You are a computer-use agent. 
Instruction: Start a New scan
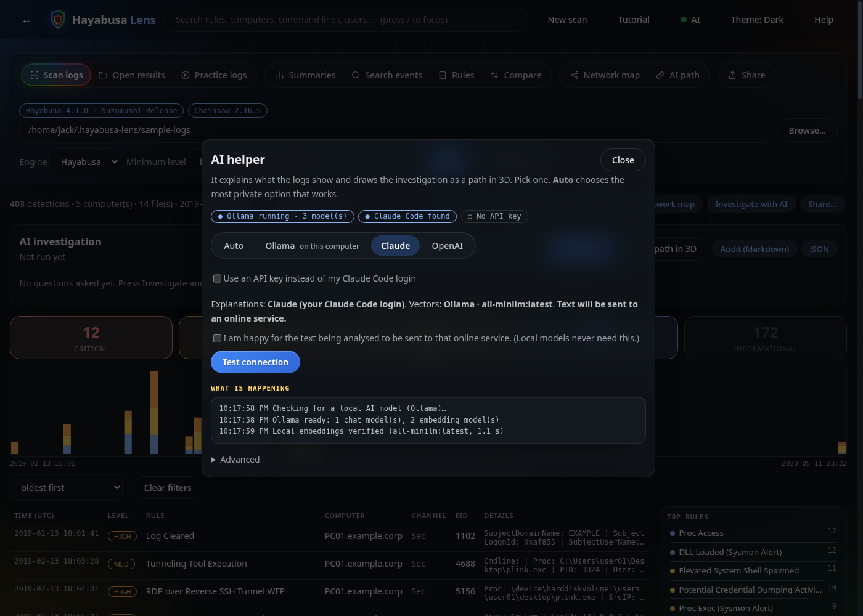(567, 20)
